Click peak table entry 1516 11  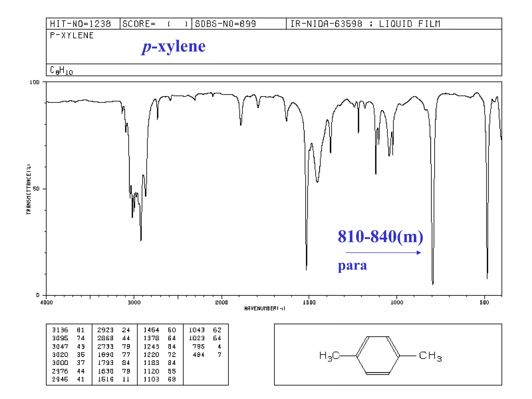point(114,379)
